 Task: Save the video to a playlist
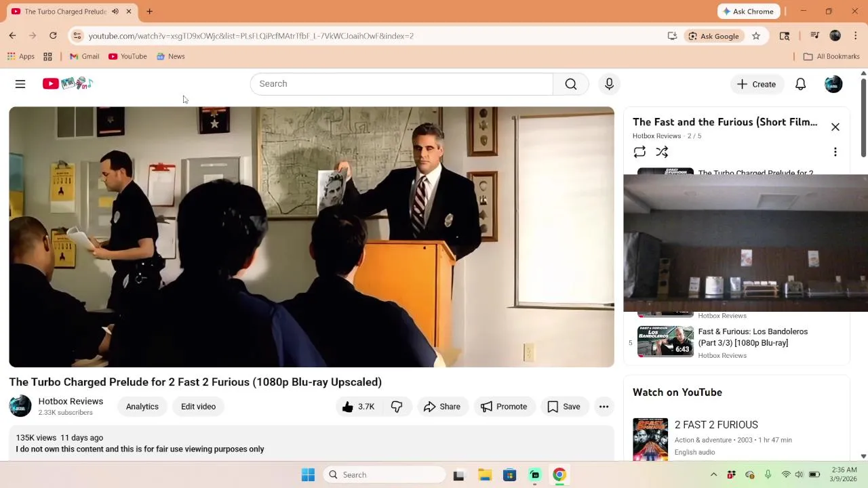coord(564,407)
